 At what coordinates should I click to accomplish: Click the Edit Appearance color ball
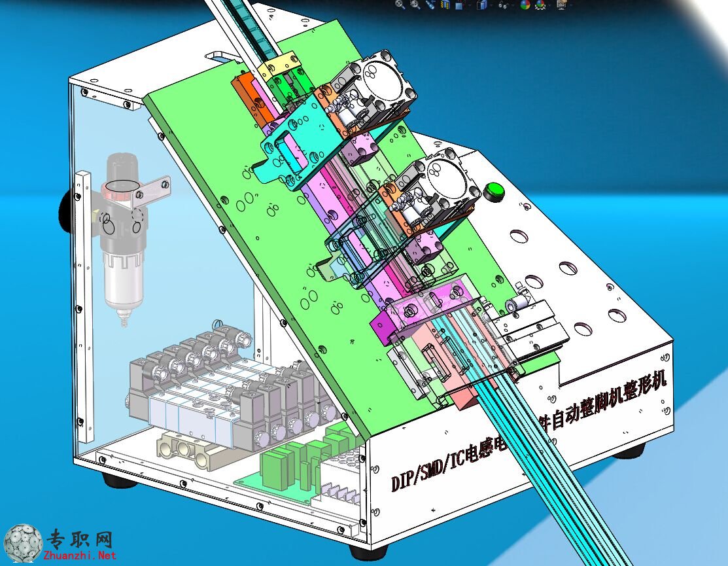[525, 5]
